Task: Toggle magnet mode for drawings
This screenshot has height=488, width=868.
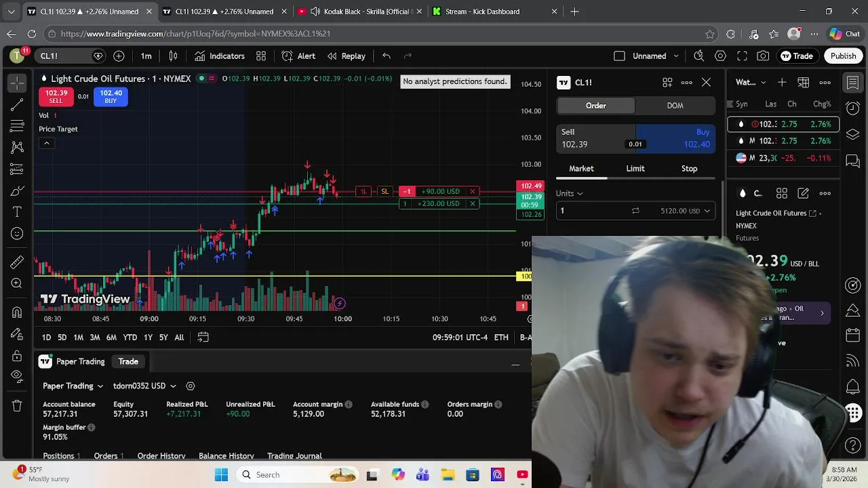Action: (x=17, y=312)
